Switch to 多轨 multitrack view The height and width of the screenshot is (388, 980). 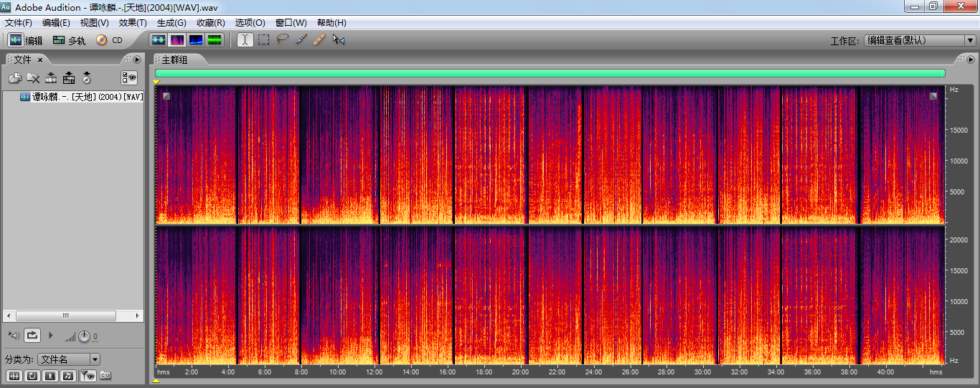point(69,40)
